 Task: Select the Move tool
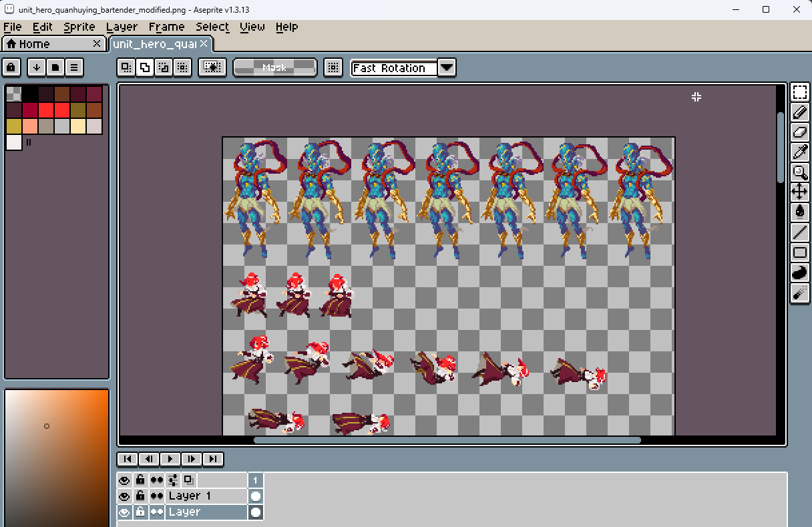(x=799, y=192)
